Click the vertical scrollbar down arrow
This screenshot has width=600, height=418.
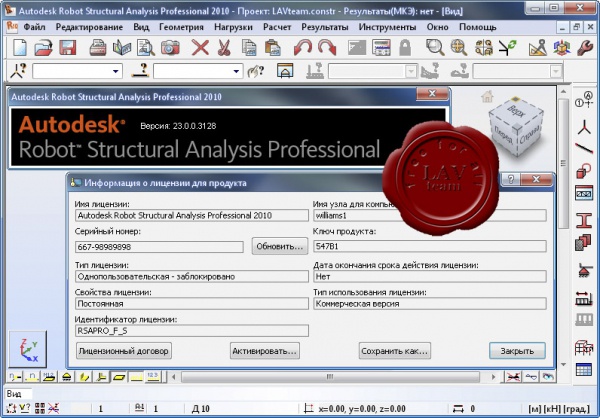click(x=563, y=364)
